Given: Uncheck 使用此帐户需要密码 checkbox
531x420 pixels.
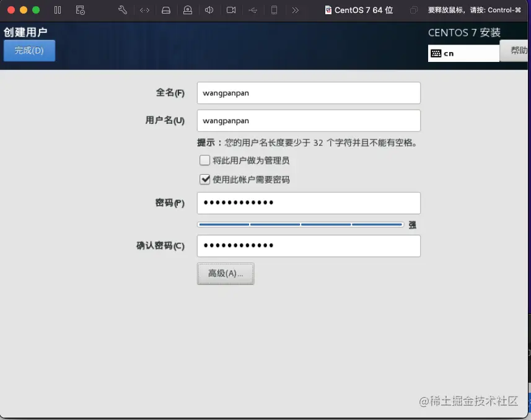Looking at the screenshot, I should pyautogui.click(x=204, y=179).
